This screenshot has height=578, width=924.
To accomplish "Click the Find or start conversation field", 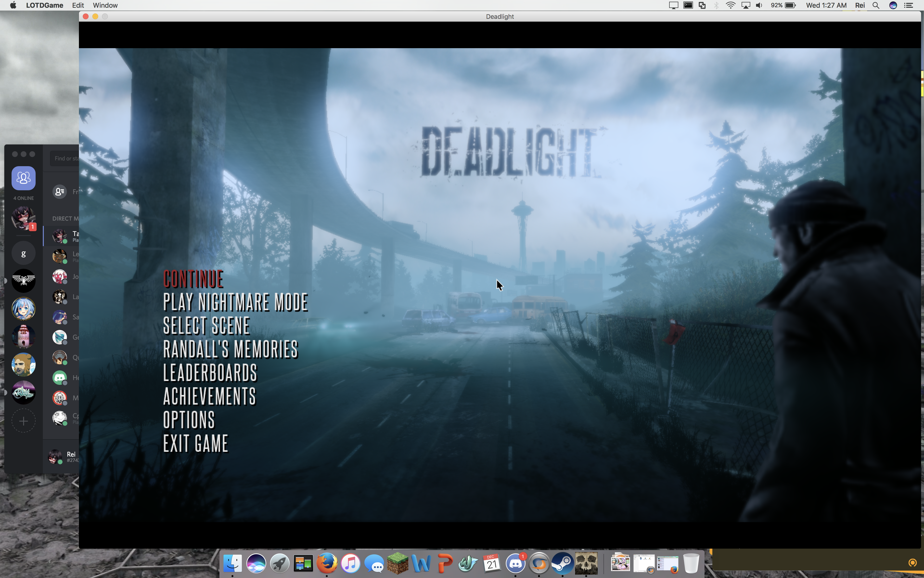I will (64, 158).
